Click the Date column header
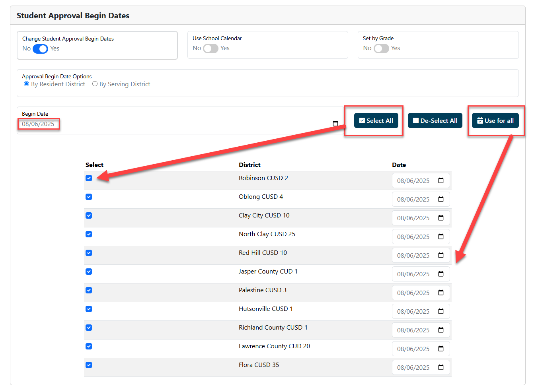 pyautogui.click(x=399, y=165)
